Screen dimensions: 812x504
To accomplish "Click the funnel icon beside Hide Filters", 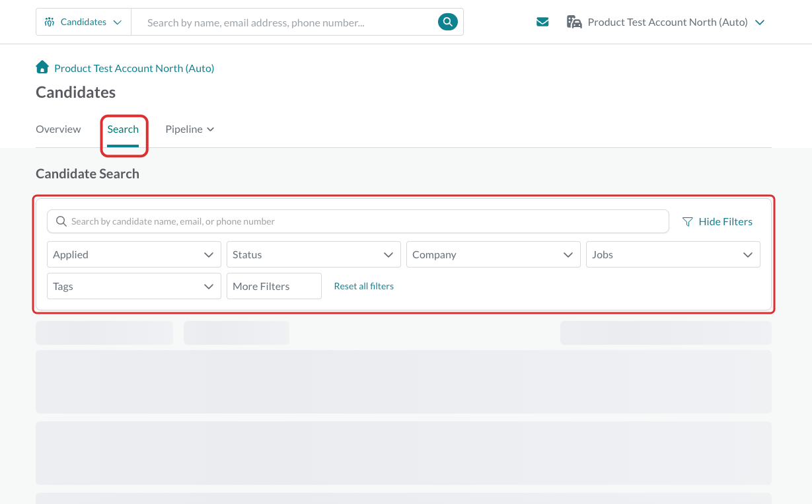I will [688, 221].
